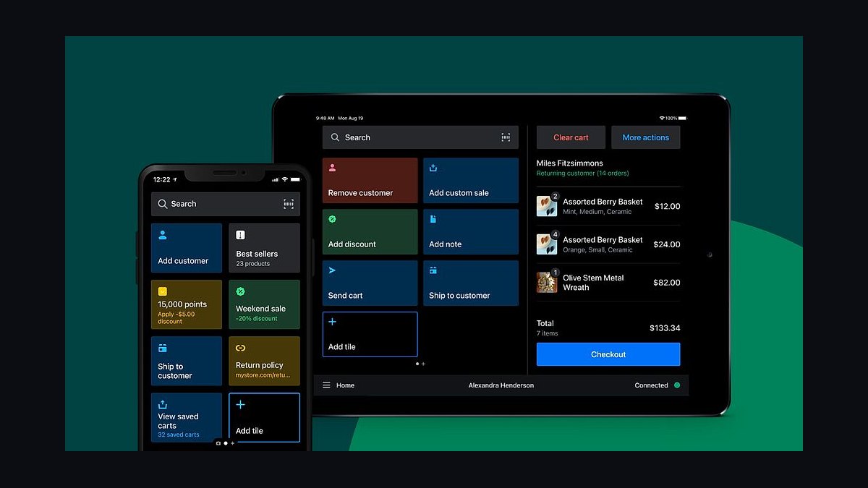Click "Returning customer (14 orders)" text

point(583,174)
